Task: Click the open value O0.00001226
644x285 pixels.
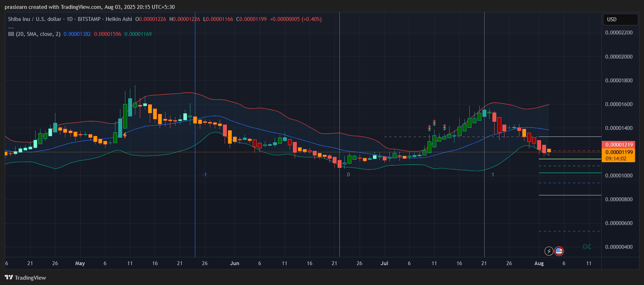Action: pos(151,19)
